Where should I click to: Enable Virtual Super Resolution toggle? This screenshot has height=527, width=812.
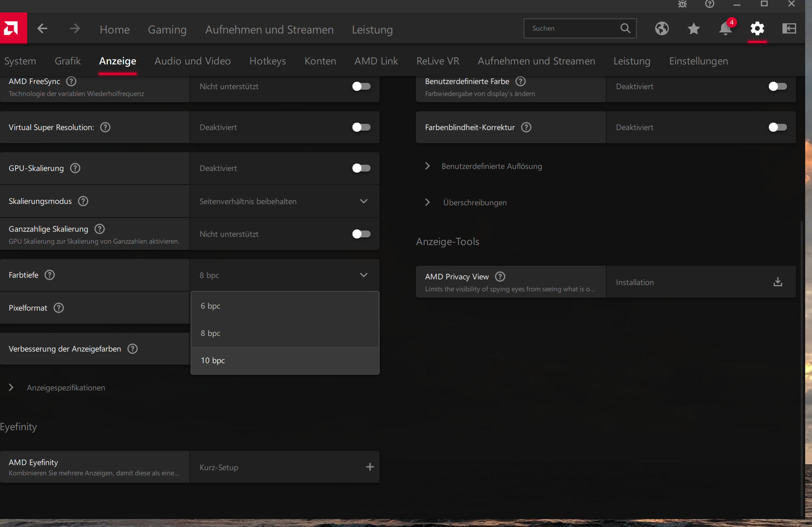361,127
